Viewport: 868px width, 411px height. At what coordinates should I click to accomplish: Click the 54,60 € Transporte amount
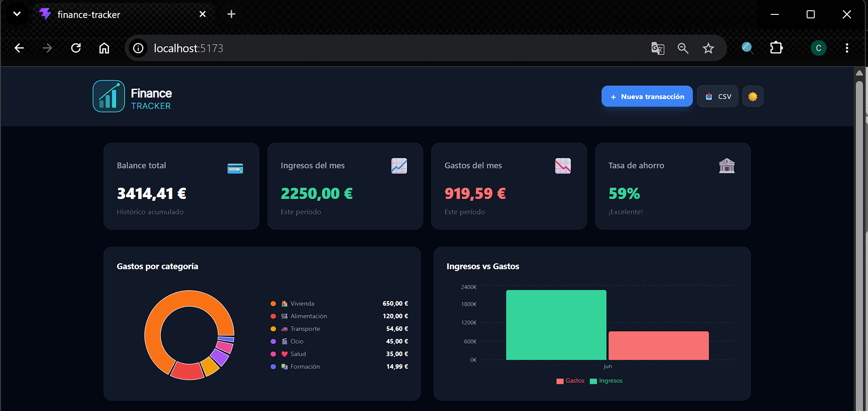(397, 329)
